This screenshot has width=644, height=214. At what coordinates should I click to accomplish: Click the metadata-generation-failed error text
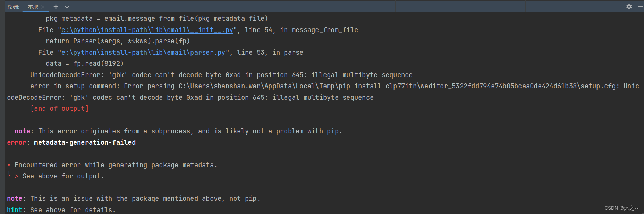pos(85,142)
